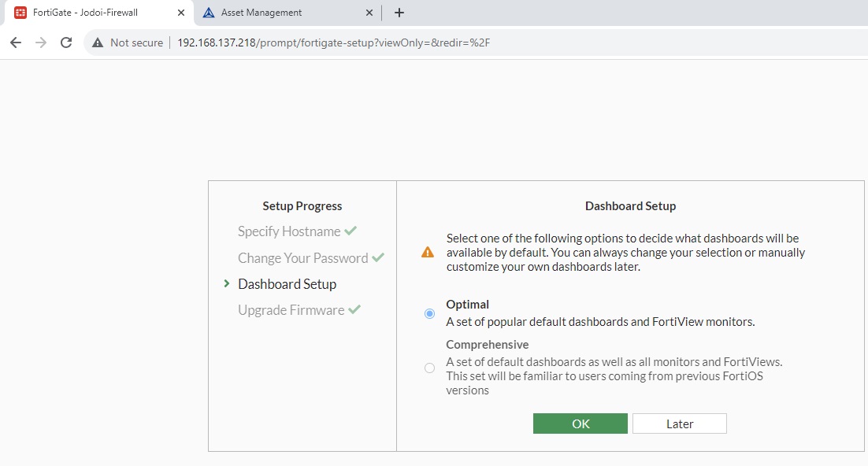Click the browser back arrow button
868x466 pixels.
[16, 43]
